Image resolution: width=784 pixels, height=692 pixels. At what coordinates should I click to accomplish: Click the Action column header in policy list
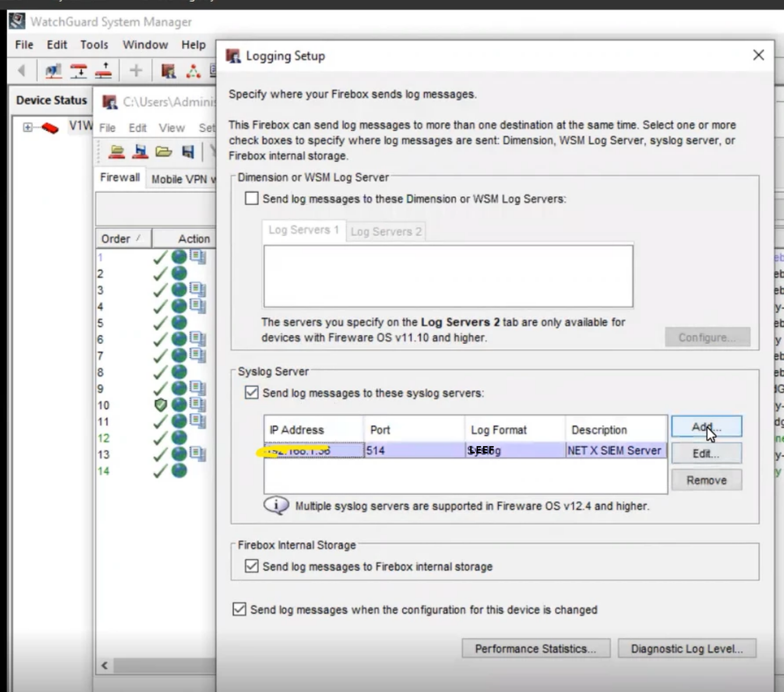[185, 239]
